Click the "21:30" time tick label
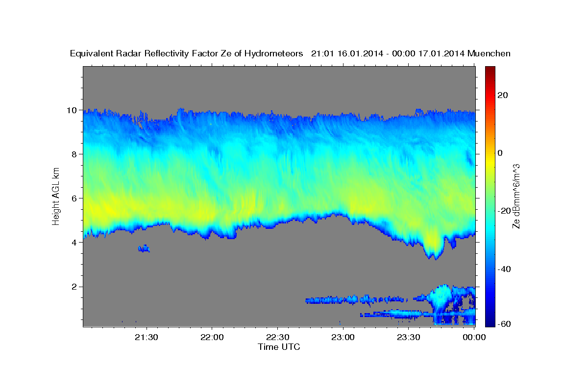The height and width of the screenshot is (392, 588). click(146, 337)
